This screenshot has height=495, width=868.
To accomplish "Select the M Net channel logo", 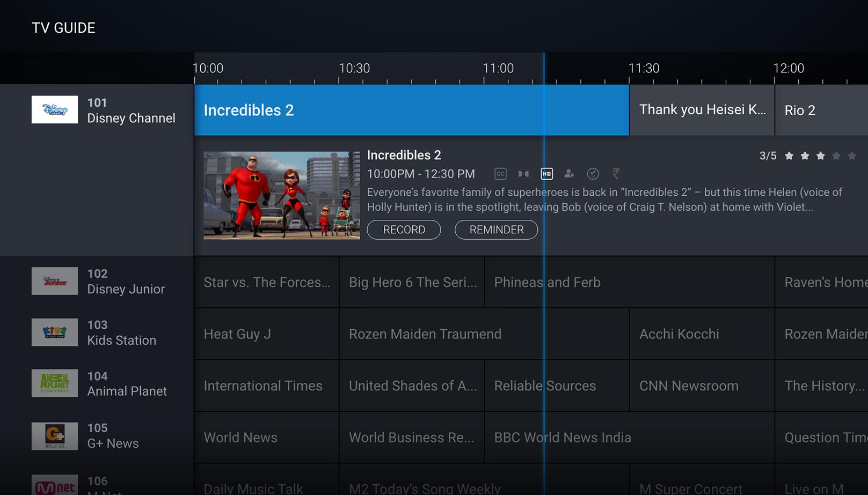I will (x=55, y=485).
